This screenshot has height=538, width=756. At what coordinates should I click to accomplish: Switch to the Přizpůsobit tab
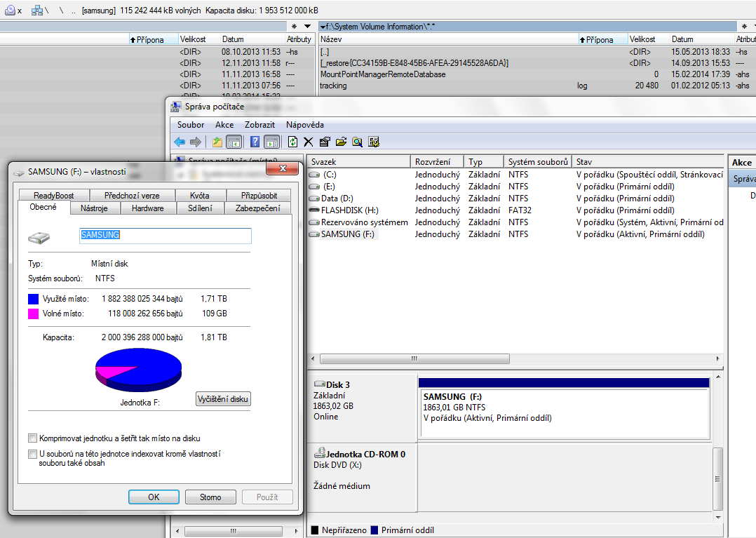click(x=259, y=195)
